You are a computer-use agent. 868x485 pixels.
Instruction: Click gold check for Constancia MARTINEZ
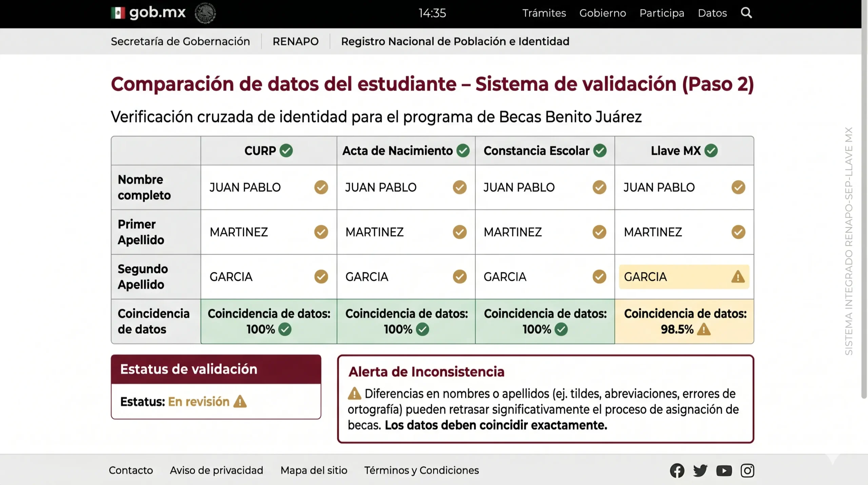[x=599, y=232]
